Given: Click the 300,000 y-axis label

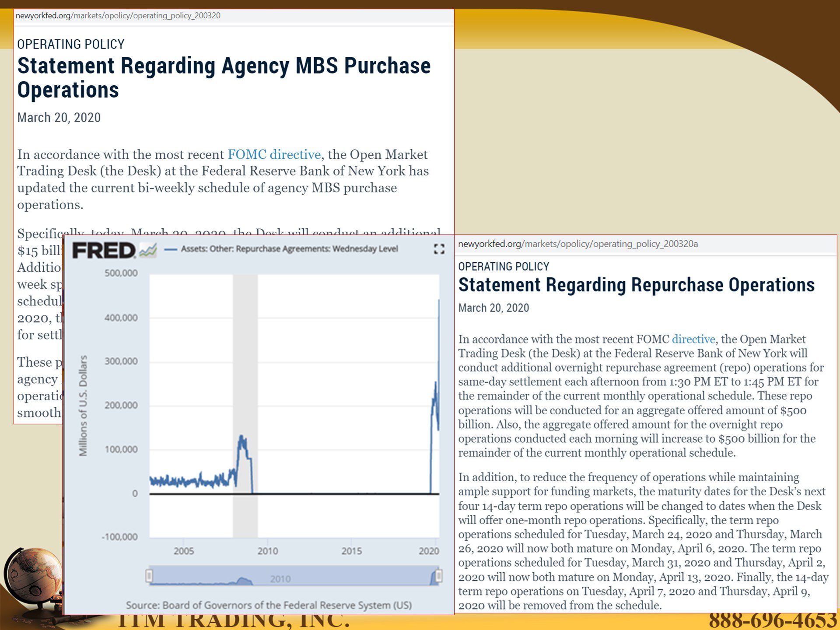Looking at the screenshot, I should pyautogui.click(x=121, y=361).
